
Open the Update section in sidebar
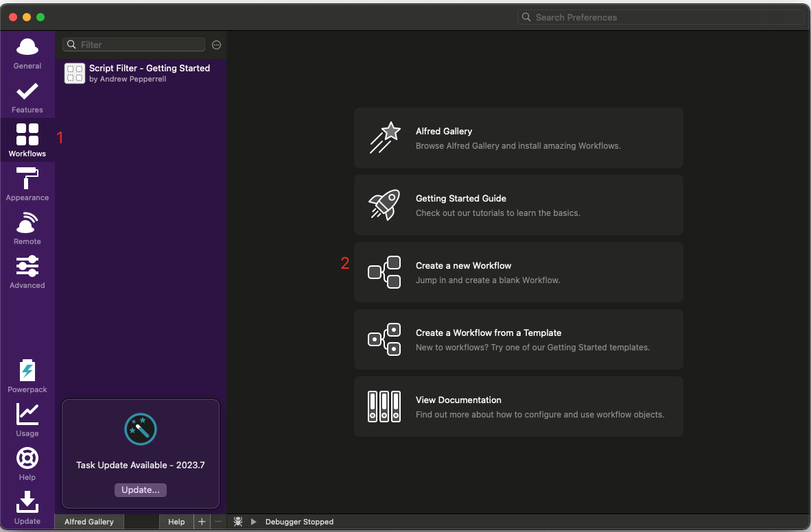click(x=27, y=508)
